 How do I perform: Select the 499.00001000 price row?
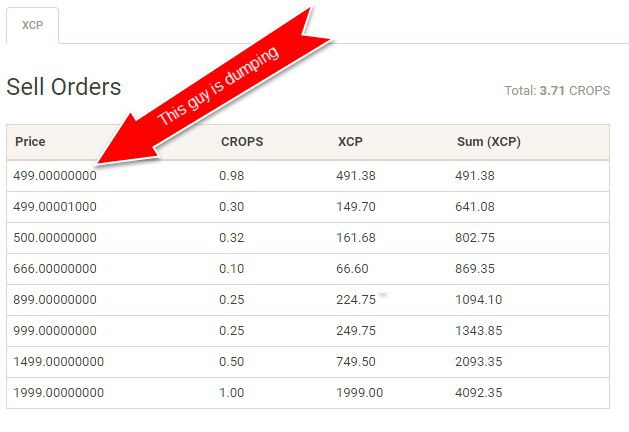click(308, 207)
